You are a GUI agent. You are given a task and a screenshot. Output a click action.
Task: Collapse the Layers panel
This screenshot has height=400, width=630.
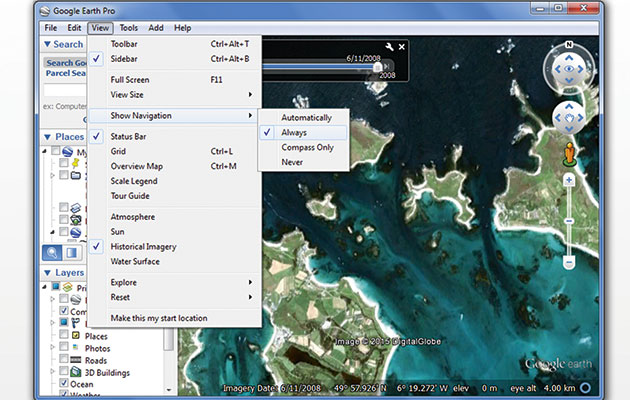pyautogui.click(x=47, y=273)
